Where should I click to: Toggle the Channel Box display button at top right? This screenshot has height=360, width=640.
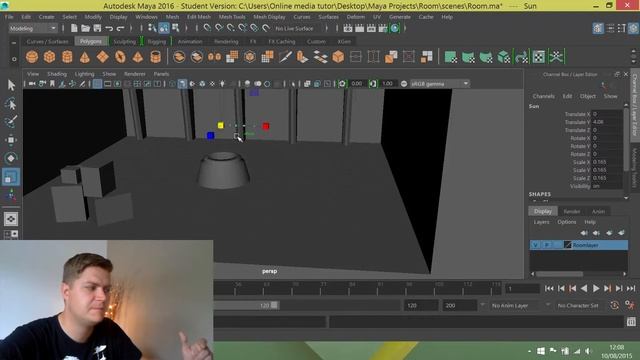click(x=633, y=28)
